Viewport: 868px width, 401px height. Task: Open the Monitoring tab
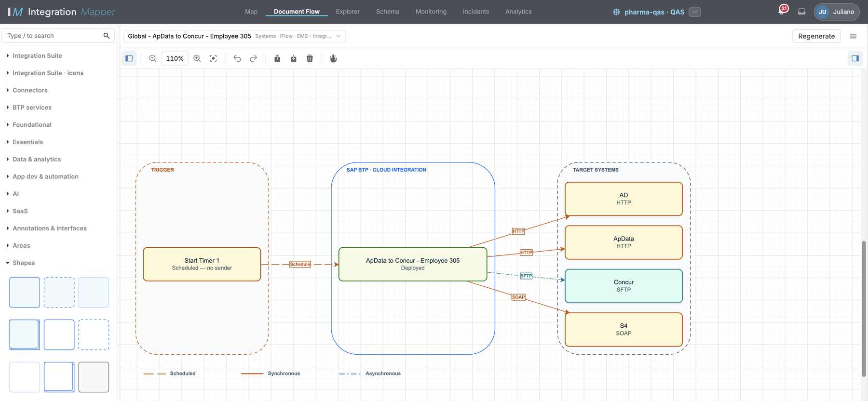(431, 12)
